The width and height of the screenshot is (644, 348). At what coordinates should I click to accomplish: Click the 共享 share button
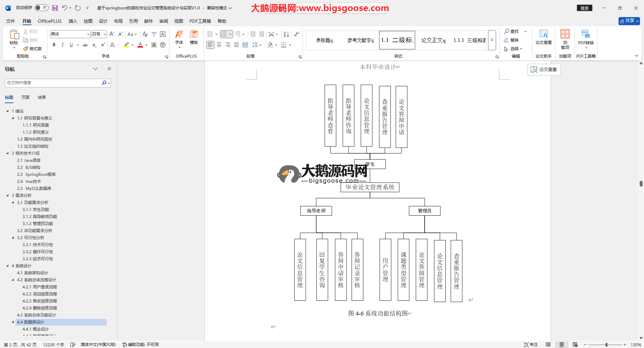point(629,21)
